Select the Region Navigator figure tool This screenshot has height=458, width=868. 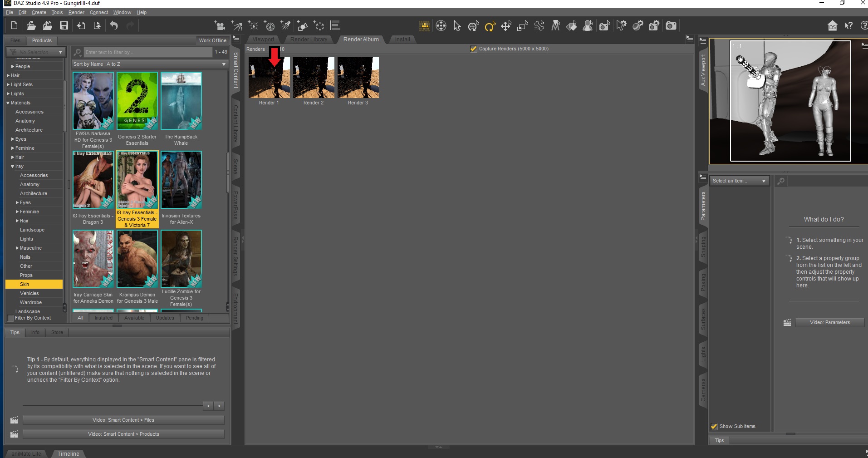[588, 26]
